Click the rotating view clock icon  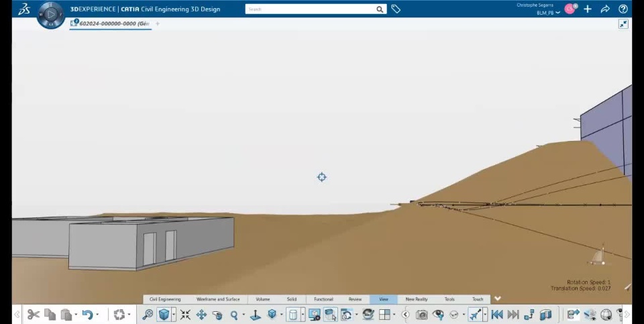[347, 315]
